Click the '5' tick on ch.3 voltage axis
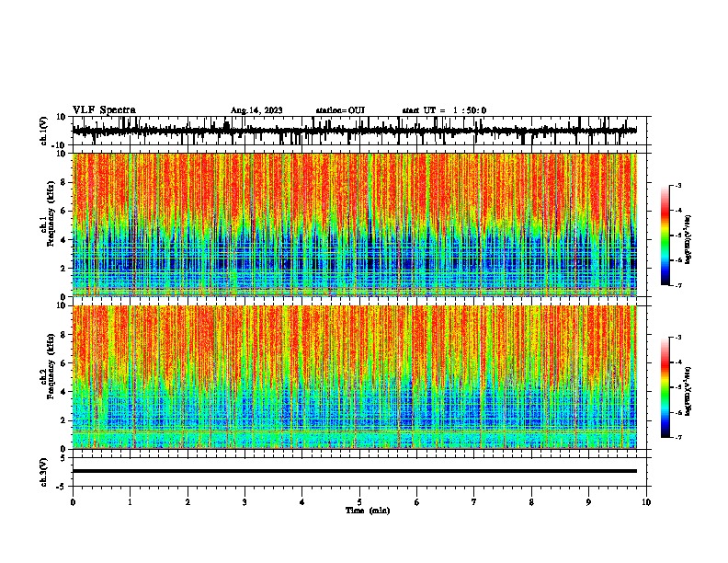Image resolution: width=728 pixels, height=563 pixels. pyautogui.click(x=64, y=458)
